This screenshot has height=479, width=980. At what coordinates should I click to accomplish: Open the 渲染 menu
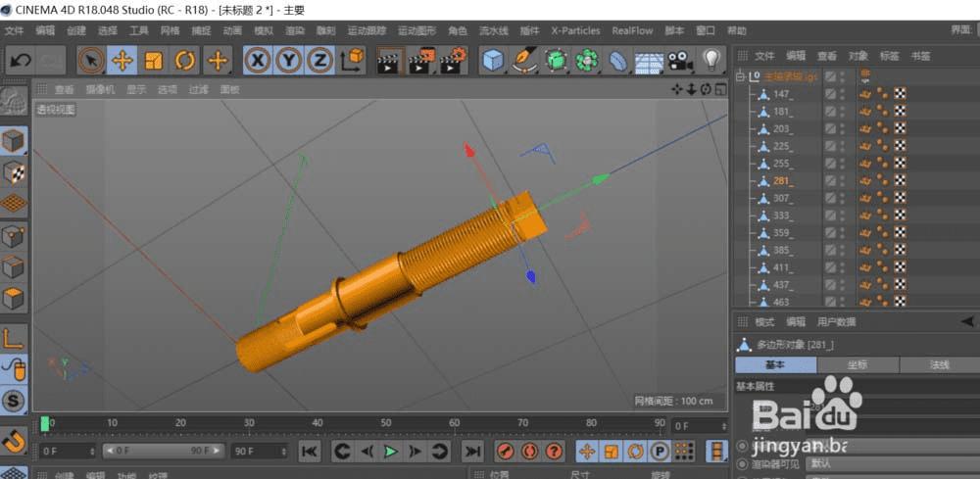click(x=294, y=30)
